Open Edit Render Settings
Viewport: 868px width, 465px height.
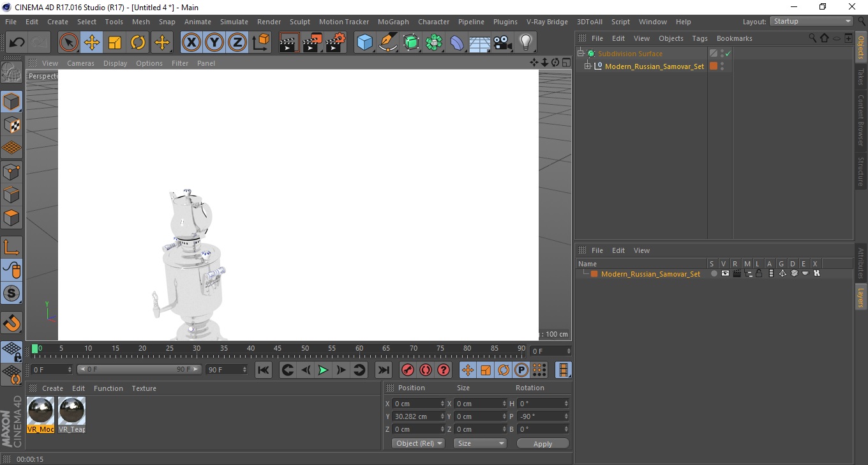[x=336, y=43]
